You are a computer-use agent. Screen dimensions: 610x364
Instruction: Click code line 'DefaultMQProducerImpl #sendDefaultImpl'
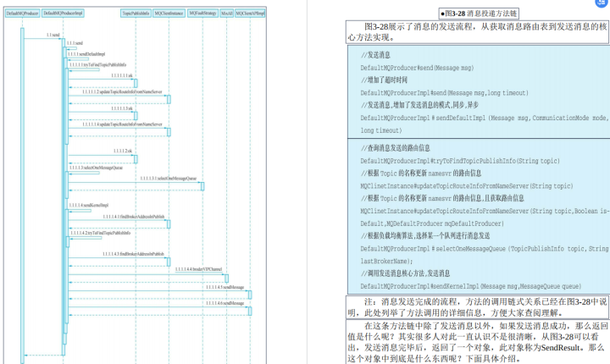click(x=484, y=118)
